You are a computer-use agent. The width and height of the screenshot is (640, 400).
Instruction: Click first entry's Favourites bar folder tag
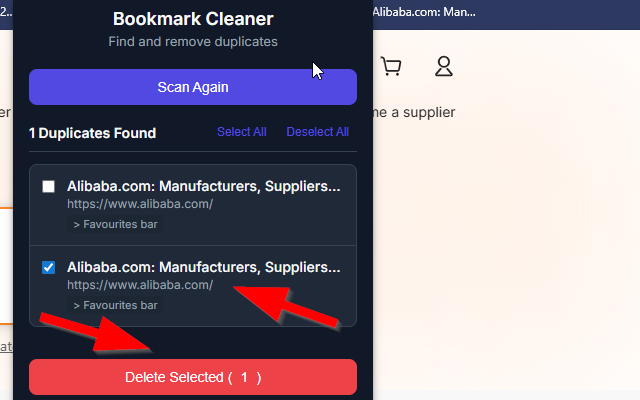(x=116, y=224)
